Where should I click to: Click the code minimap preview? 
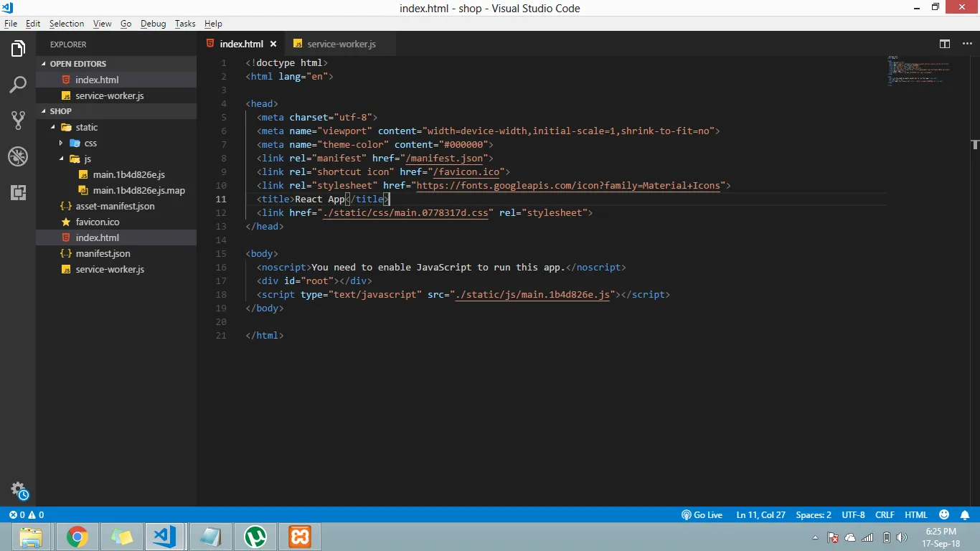pos(920,72)
